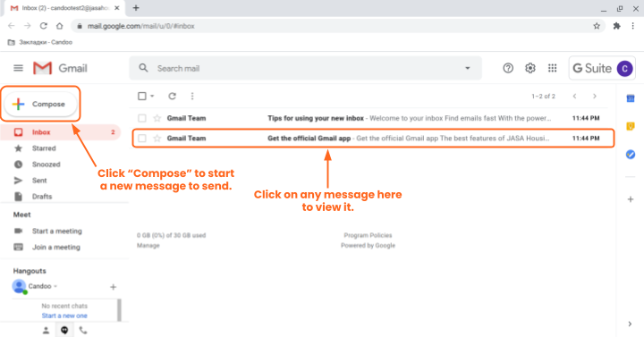Click in the Search mail field
Viewport: 644px width, 337px height.
tap(306, 68)
